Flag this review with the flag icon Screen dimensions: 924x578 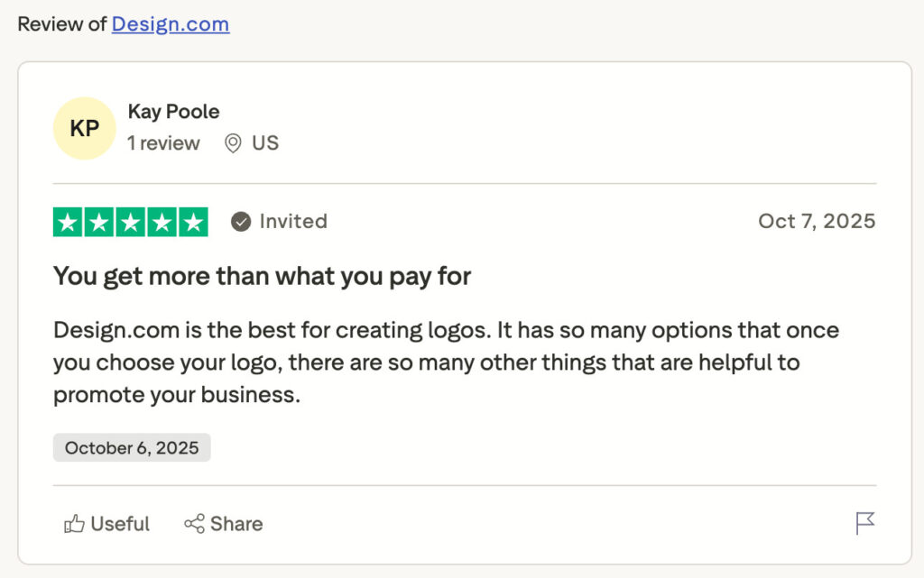(x=865, y=523)
